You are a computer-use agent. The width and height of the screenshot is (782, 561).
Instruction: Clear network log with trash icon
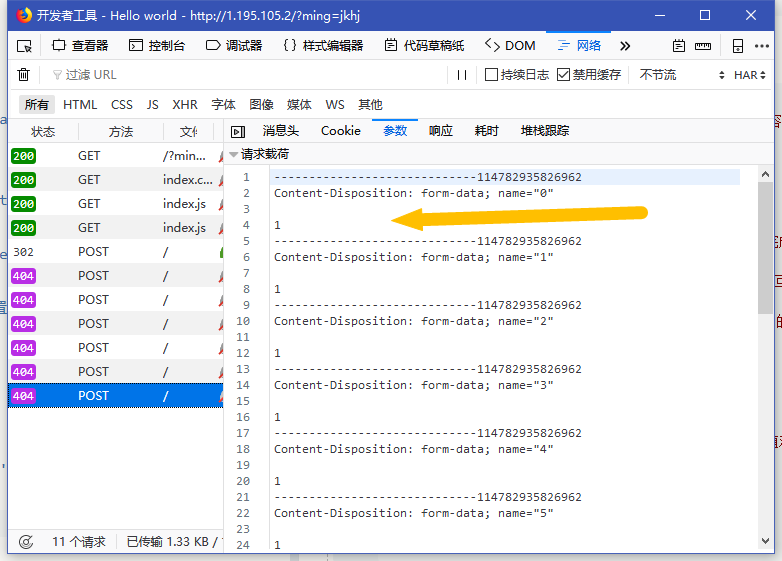coord(23,75)
